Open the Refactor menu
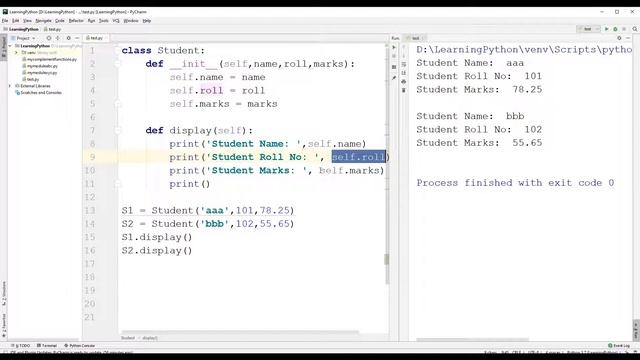The height and width of the screenshot is (360, 640). 76,20
